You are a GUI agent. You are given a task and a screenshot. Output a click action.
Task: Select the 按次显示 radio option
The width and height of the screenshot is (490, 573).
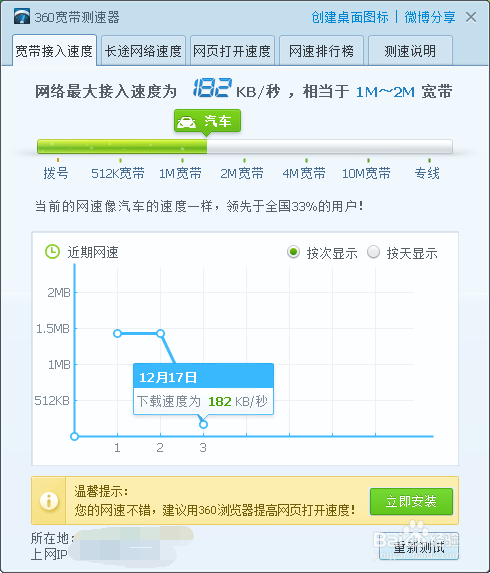(x=293, y=252)
